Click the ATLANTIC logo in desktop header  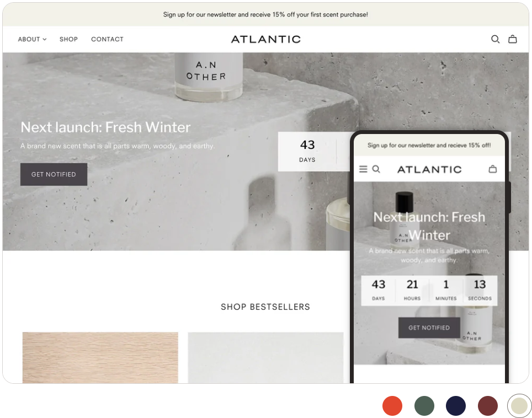[265, 39]
